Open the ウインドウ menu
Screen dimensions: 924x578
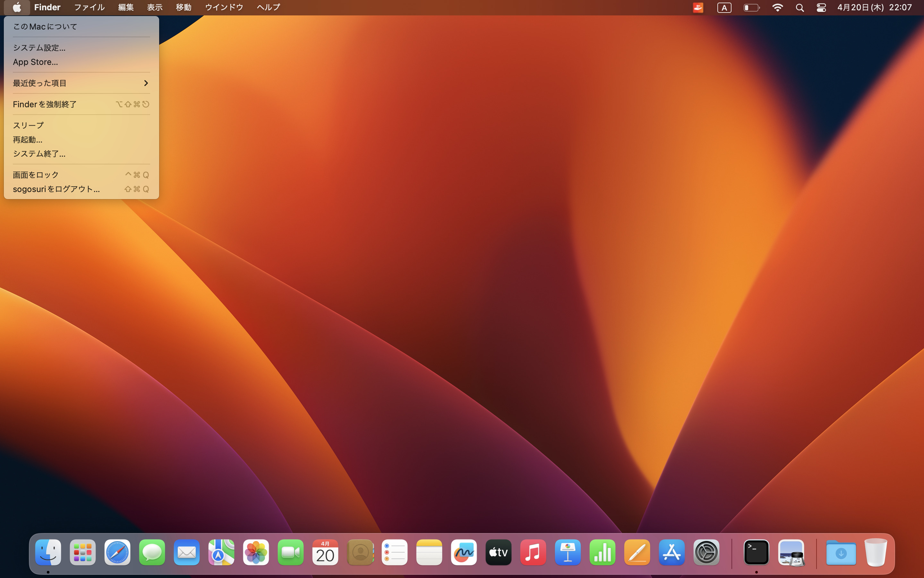(x=224, y=7)
